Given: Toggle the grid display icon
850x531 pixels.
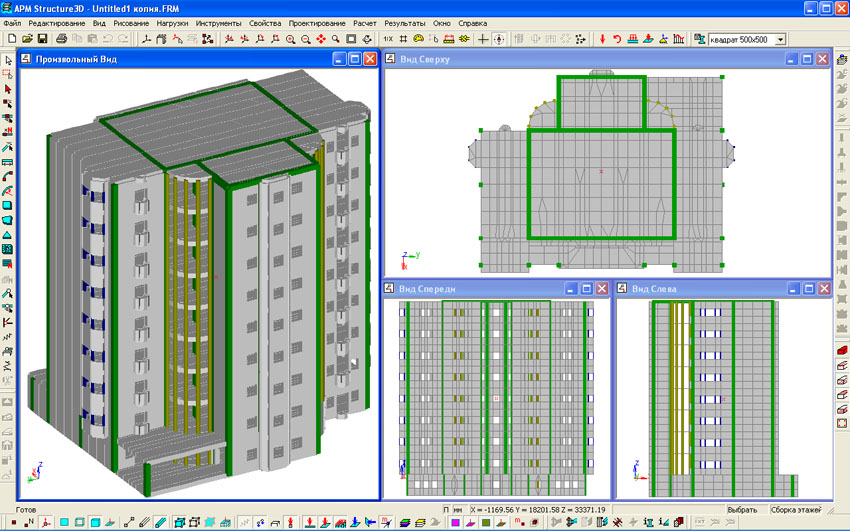Looking at the screenshot, I should [403, 39].
